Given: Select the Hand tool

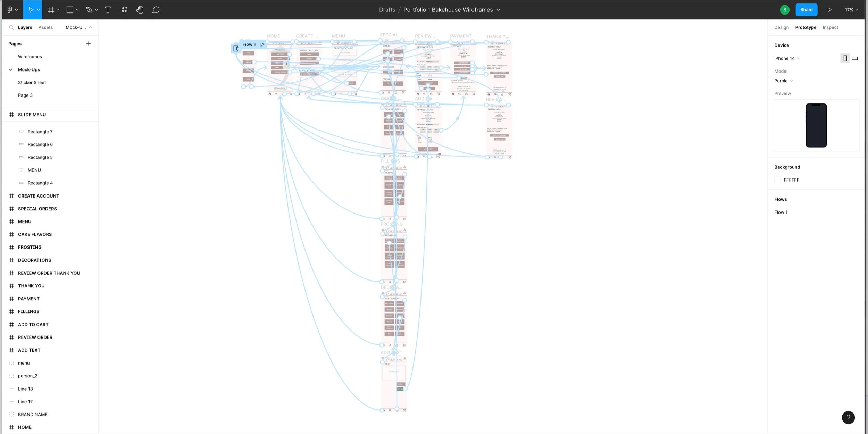Looking at the screenshot, I should [140, 10].
